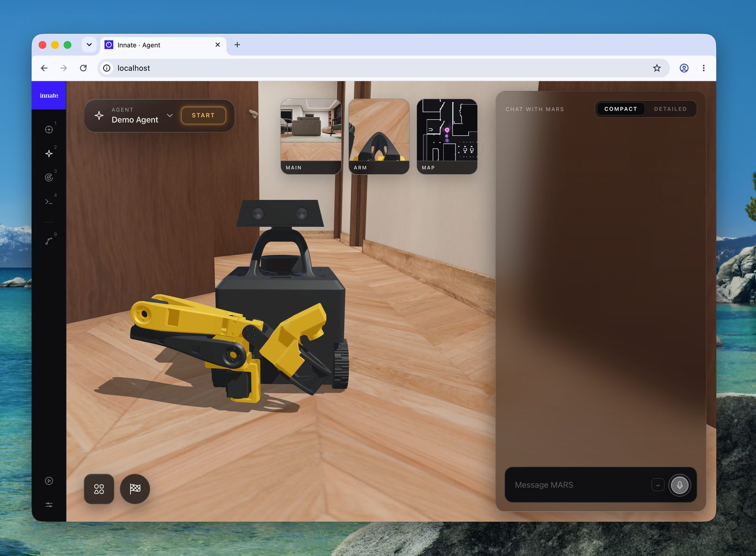The image size is (756, 556).
Task: Open the terminal prompt icon in sidebar
Action: click(x=49, y=201)
